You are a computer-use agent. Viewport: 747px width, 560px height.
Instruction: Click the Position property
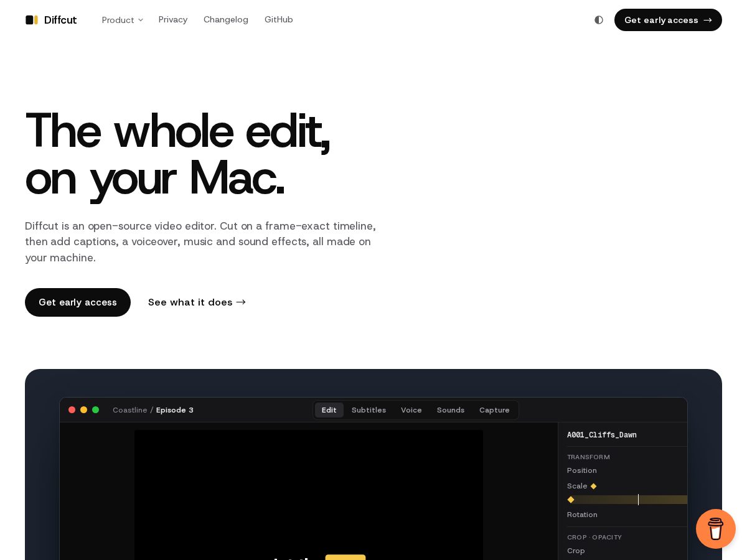582,470
